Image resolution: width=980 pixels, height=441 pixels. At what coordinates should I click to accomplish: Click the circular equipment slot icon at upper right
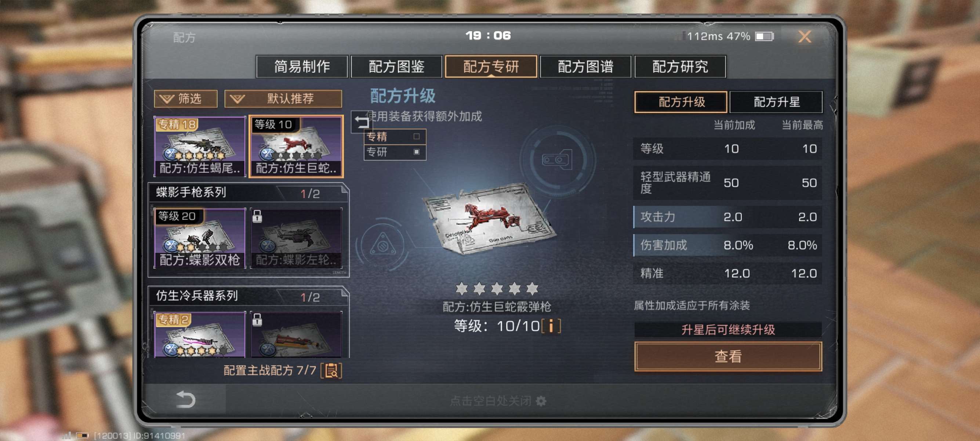coord(557,159)
